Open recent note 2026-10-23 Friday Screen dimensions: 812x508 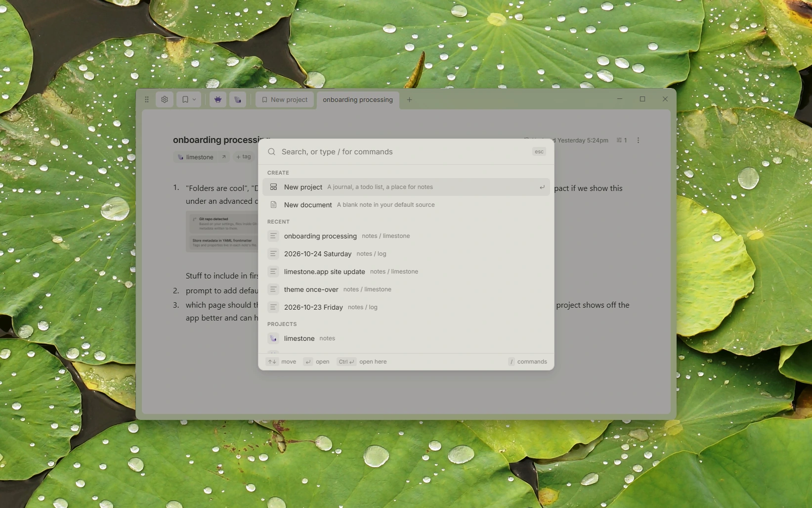[406, 307]
